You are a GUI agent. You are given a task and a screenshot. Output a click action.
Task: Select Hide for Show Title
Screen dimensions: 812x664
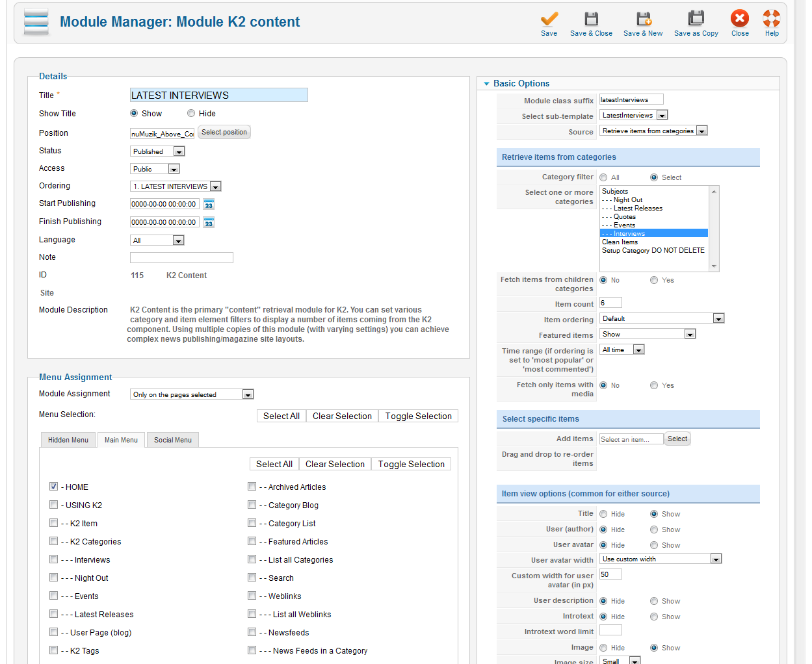[191, 113]
